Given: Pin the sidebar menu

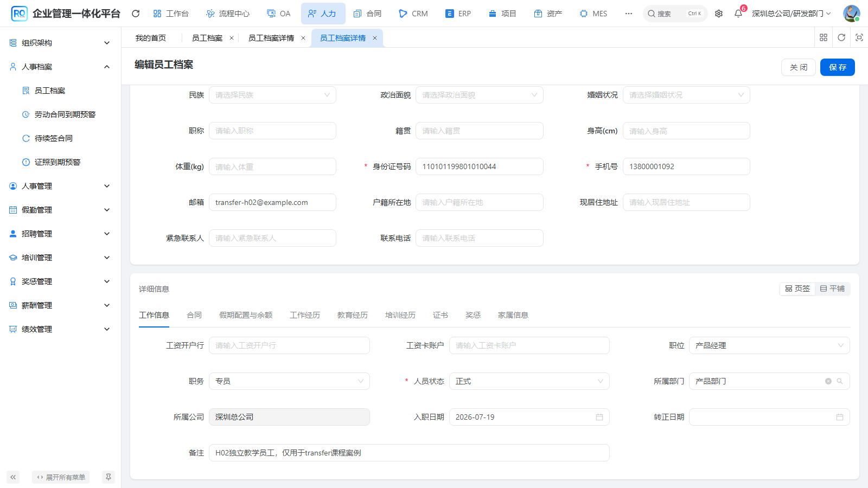Looking at the screenshot, I should pyautogui.click(x=108, y=477).
